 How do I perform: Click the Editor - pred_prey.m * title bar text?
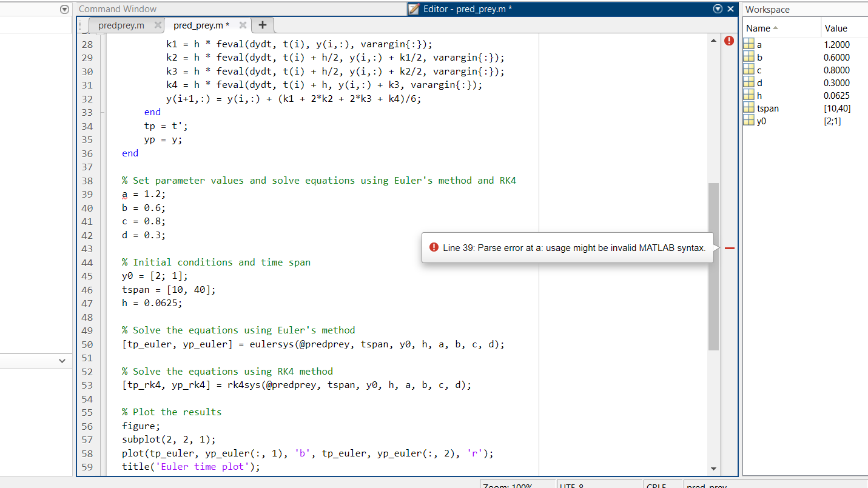(x=467, y=9)
